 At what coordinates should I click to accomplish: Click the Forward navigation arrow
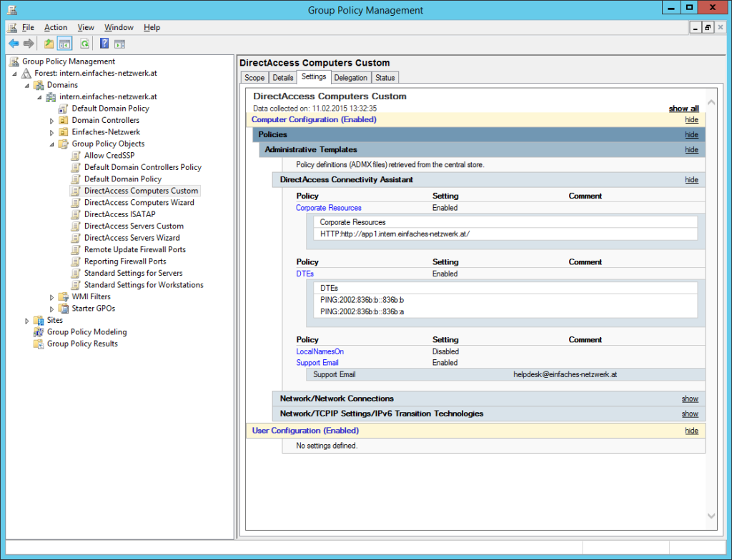[29, 44]
